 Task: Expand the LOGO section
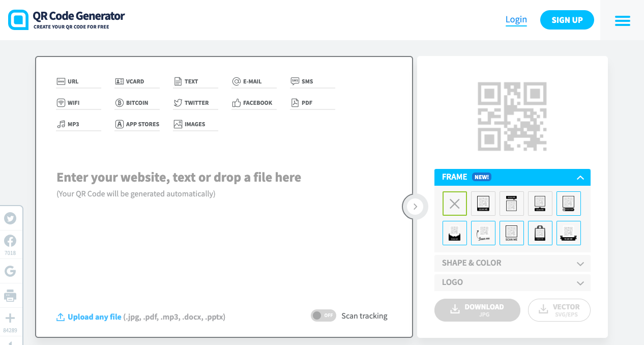[512, 282]
